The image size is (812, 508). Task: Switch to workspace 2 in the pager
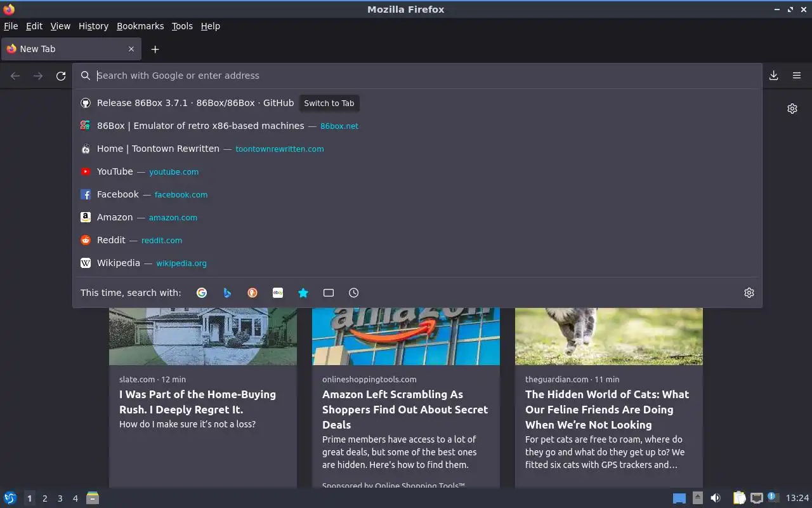click(x=44, y=498)
